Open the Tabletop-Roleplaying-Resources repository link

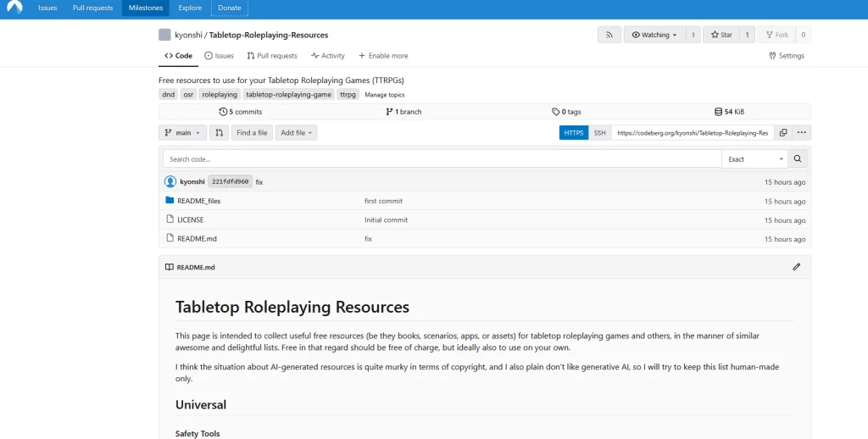[x=269, y=35]
